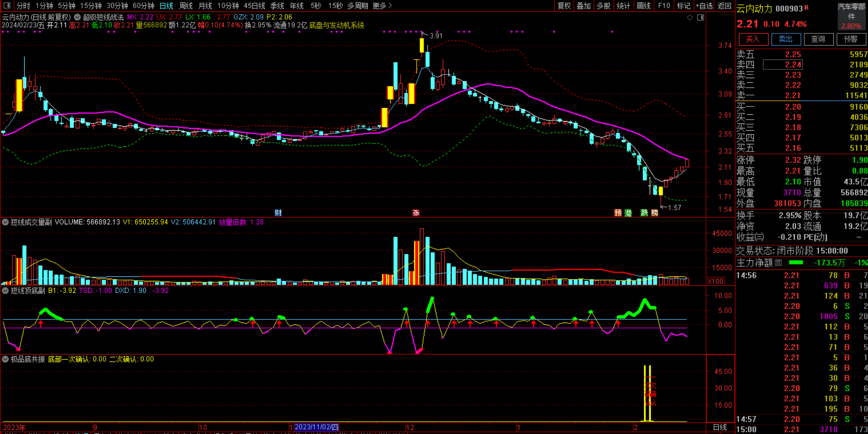The width and height of the screenshot is (868, 434).
Task: Click the 查询 query button
Action: click(x=818, y=39)
